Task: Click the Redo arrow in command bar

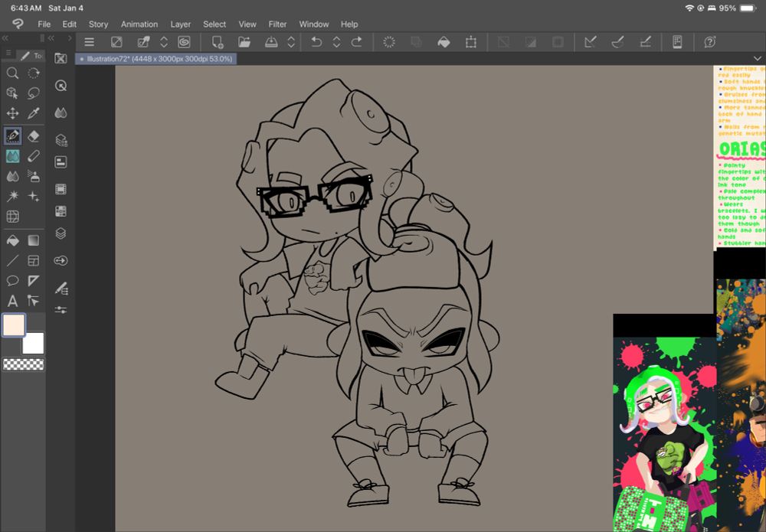Action: (x=357, y=42)
